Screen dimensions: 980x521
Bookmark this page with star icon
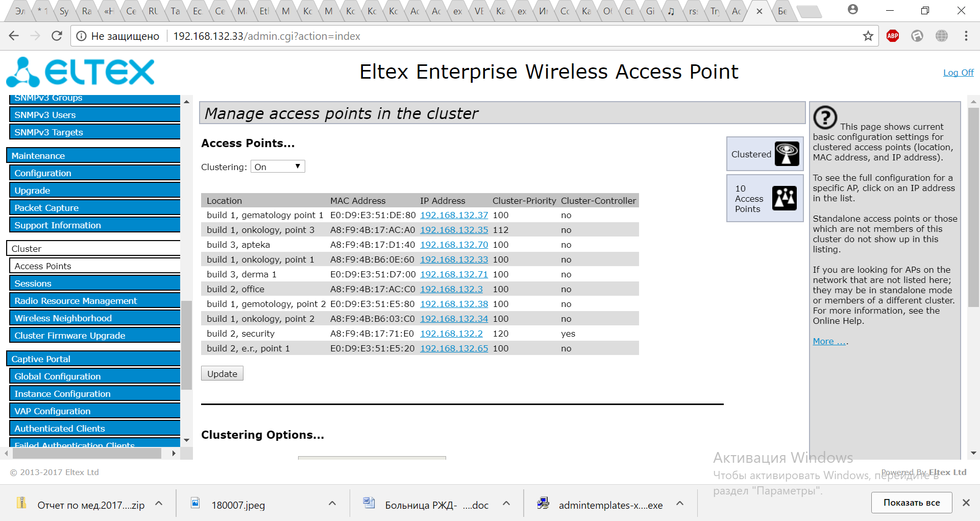click(x=868, y=36)
